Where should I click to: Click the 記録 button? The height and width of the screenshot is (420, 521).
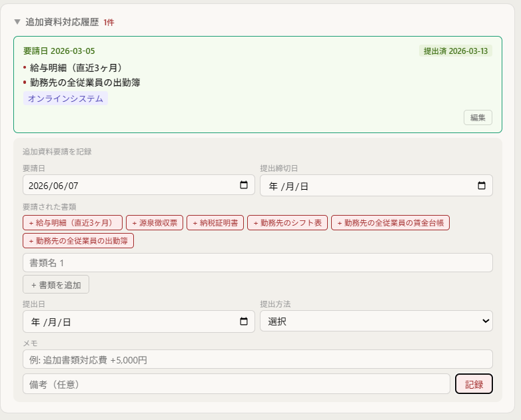pos(474,384)
